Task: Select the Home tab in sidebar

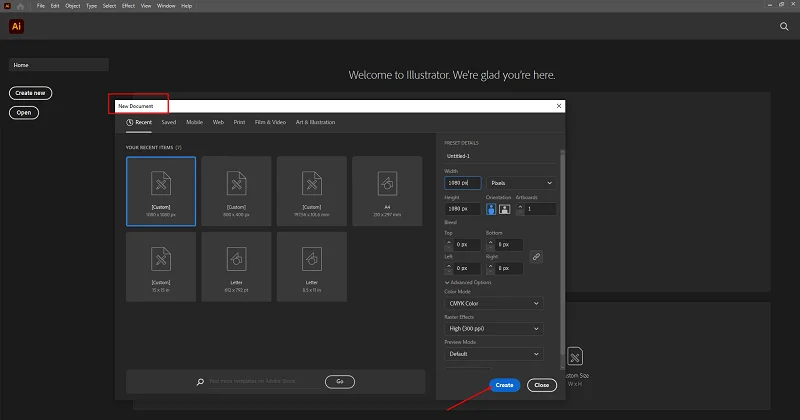Action: (59, 65)
